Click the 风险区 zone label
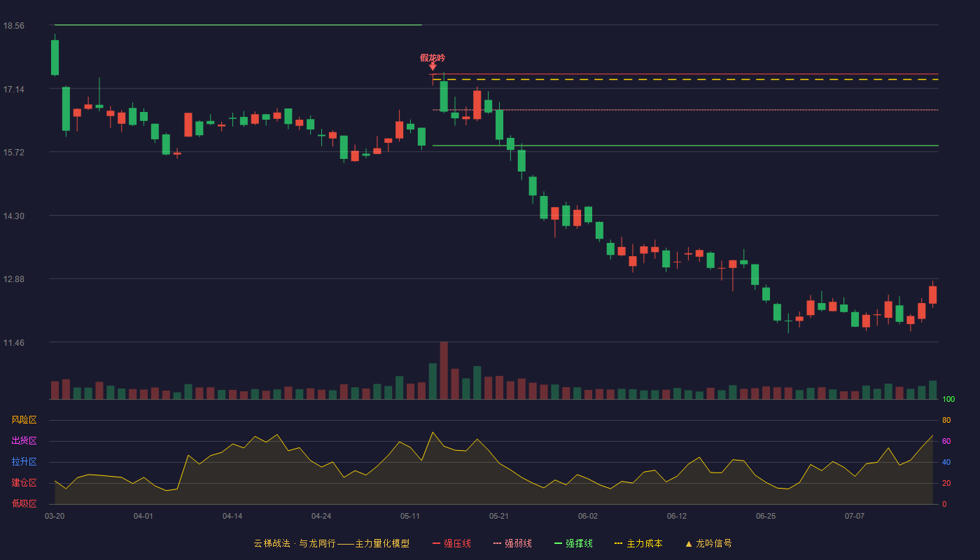Image resolution: width=980 pixels, height=560 pixels. click(x=24, y=420)
